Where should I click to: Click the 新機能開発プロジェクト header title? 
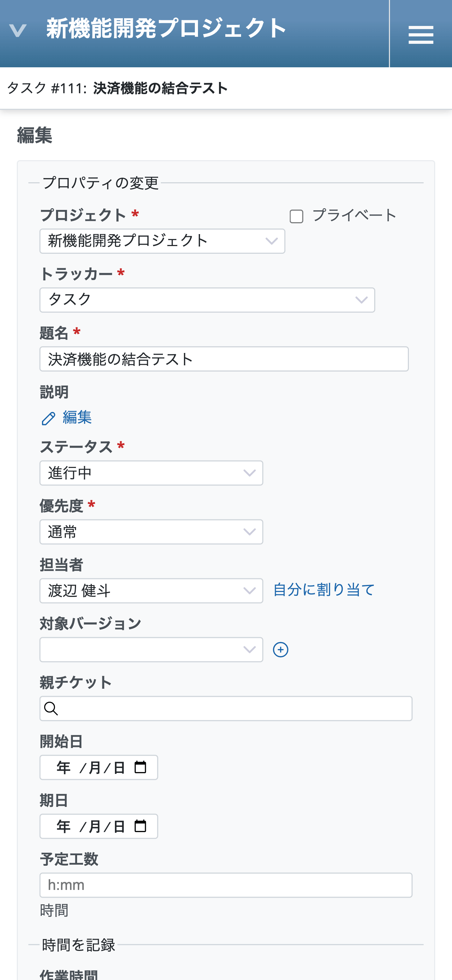point(166,28)
